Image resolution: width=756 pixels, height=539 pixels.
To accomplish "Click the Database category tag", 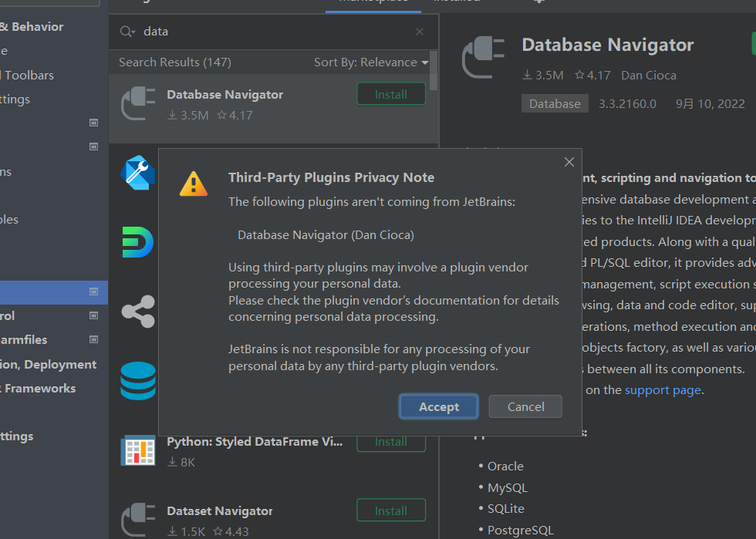I will point(555,104).
